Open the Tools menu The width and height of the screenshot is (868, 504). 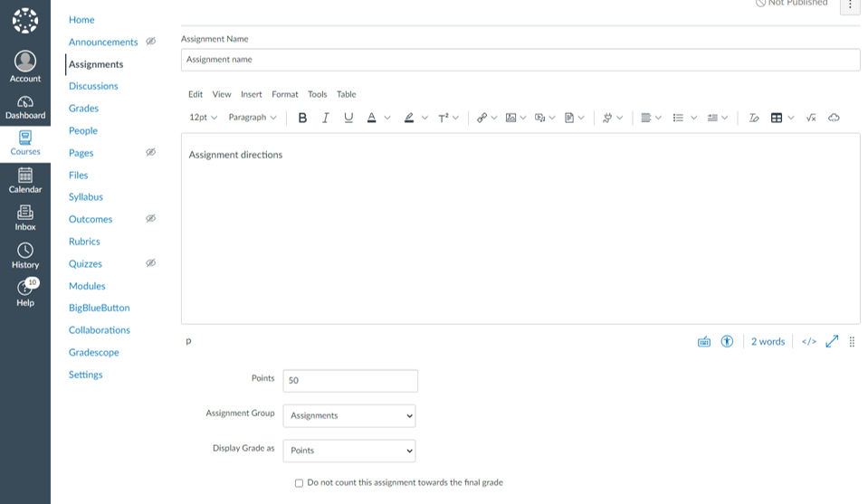tap(317, 95)
